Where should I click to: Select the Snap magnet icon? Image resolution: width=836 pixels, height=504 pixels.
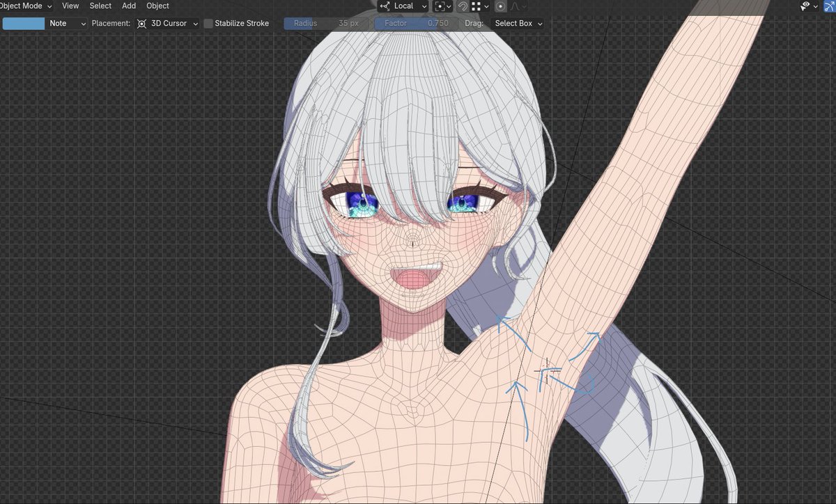pyautogui.click(x=462, y=6)
